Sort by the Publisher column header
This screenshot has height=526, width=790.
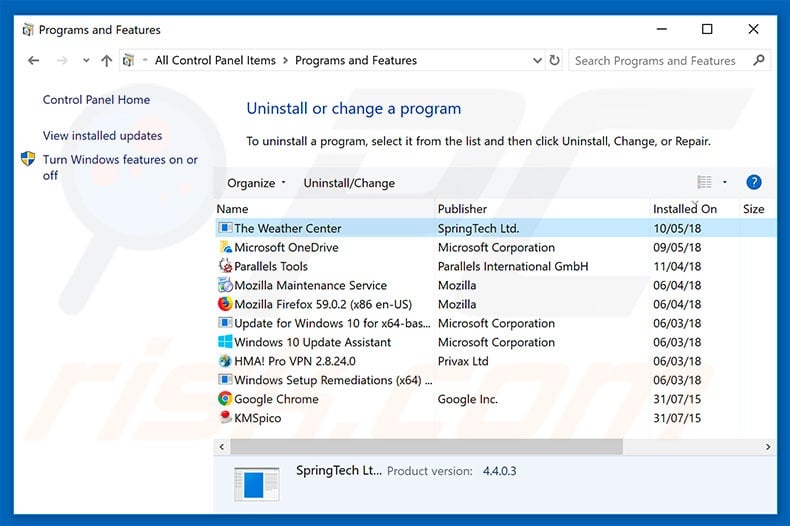[462, 209]
